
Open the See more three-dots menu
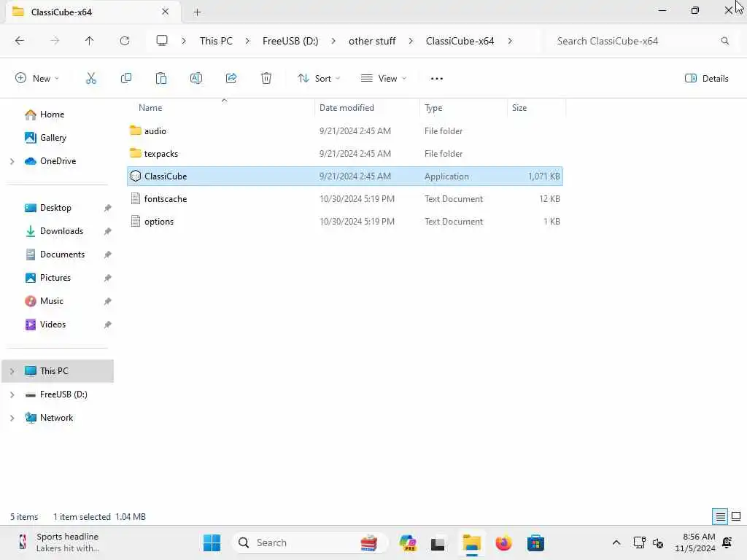[437, 79]
